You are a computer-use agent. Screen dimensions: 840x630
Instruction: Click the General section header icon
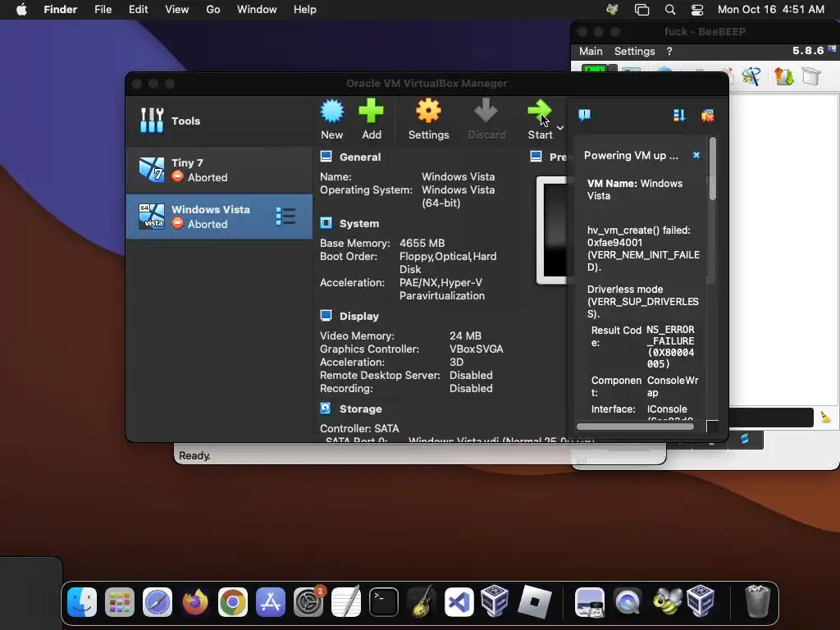(326, 157)
